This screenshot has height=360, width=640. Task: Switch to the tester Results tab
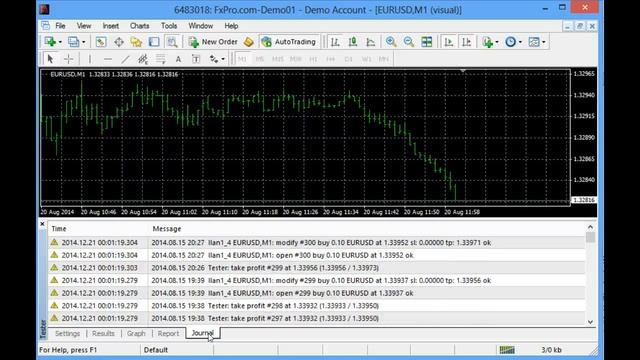click(x=103, y=333)
